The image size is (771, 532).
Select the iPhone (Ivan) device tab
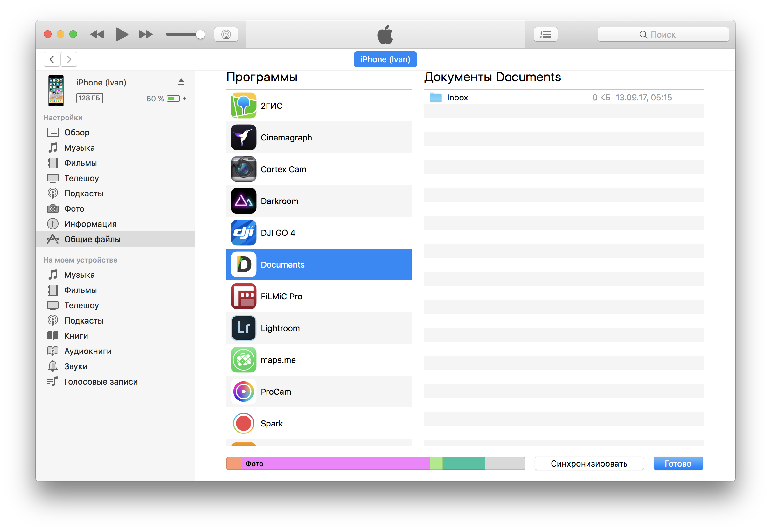(385, 59)
